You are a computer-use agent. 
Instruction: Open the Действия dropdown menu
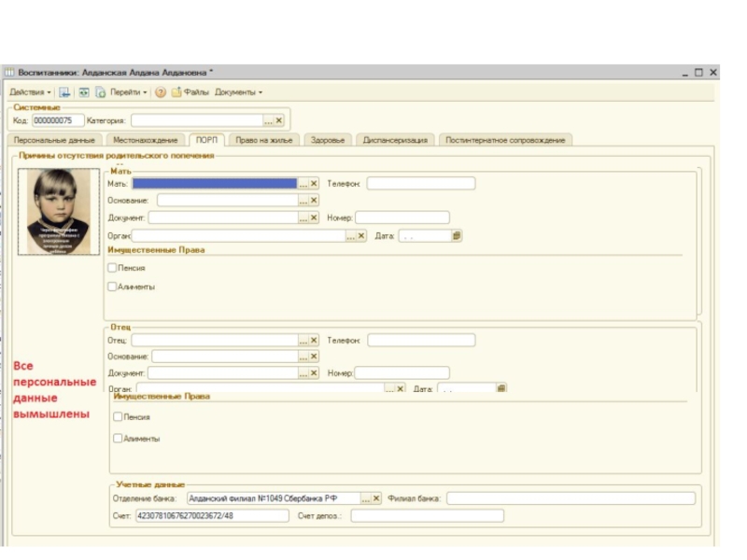pos(30,92)
